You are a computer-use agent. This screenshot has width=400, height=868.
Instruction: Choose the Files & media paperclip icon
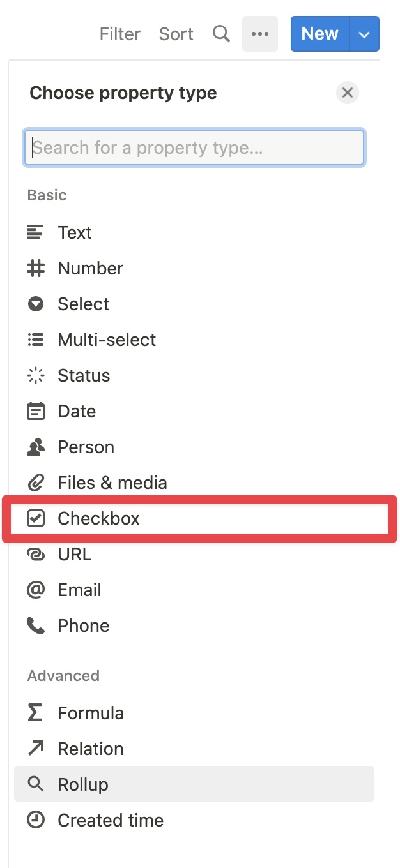[36, 483]
